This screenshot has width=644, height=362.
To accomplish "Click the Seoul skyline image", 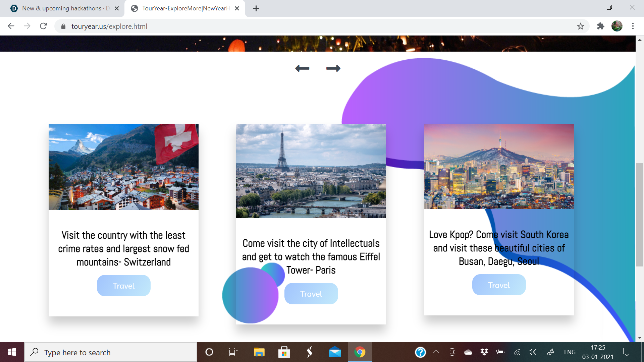I will 499,166.
